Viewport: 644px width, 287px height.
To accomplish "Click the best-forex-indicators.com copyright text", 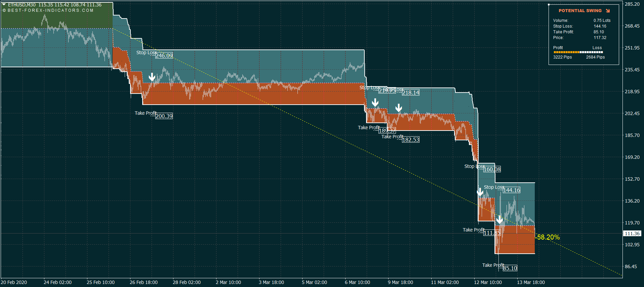I will tap(48, 10).
